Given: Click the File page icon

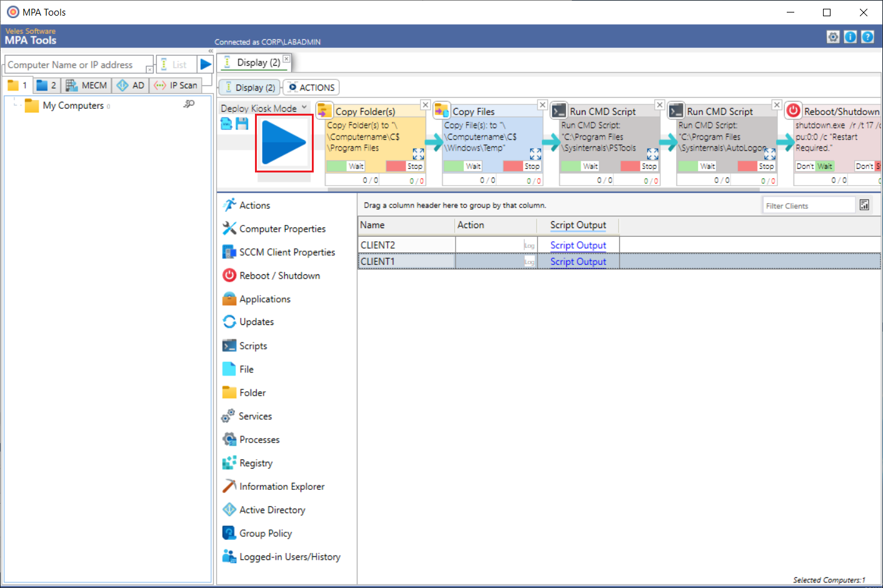Looking at the screenshot, I should 229,369.
